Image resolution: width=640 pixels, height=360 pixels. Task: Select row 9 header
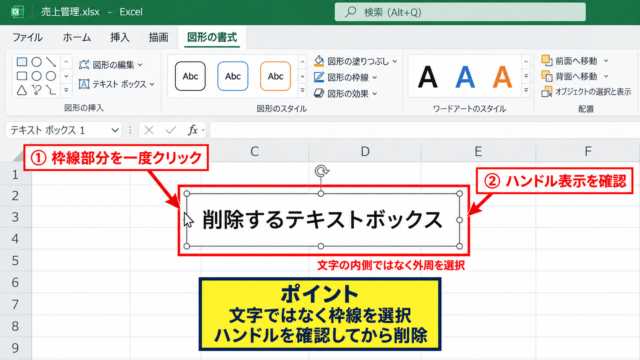tap(16, 348)
